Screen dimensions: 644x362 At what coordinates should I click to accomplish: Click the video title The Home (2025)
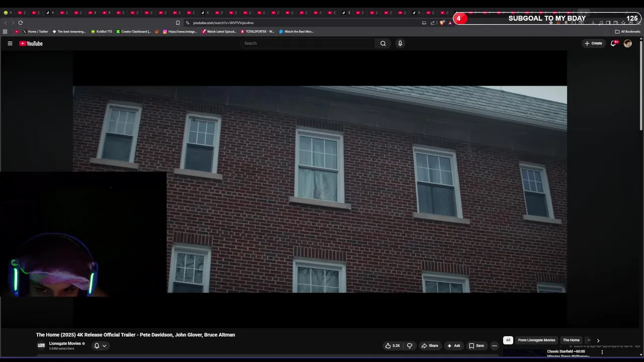(135, 335)
